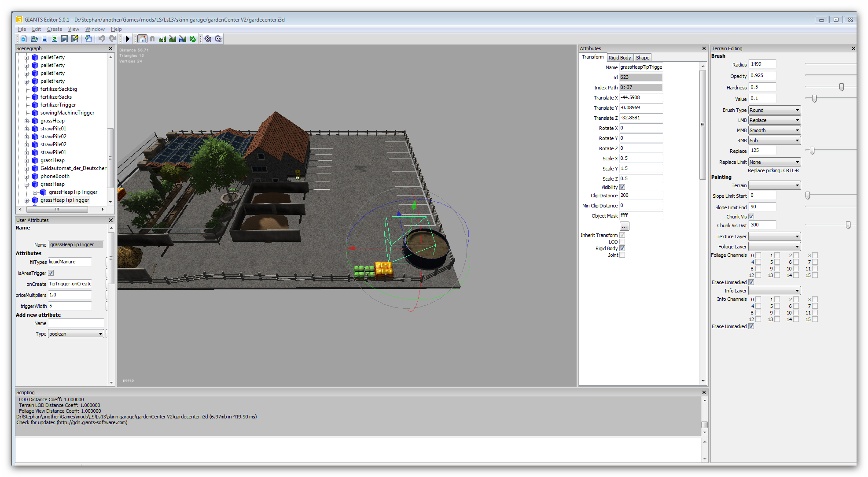The height and width of the screenshot is (477, 868).
Task: Click the ellipsis button below Object Mask
Action: point(625,226)
